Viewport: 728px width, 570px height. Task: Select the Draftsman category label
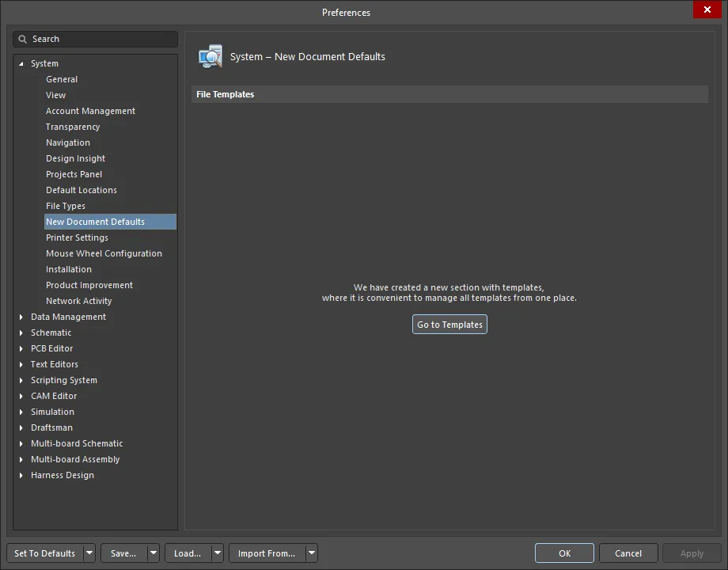[51, 427]
